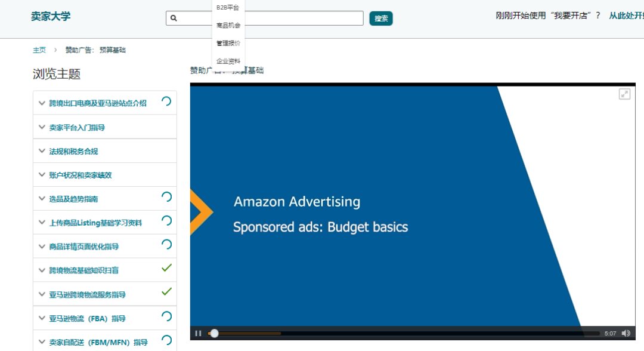Click green checkmark for 亚马逊跨境物流服务指导
The height and width of the screenshot is (351, 644).
click(x=166, y=292)
